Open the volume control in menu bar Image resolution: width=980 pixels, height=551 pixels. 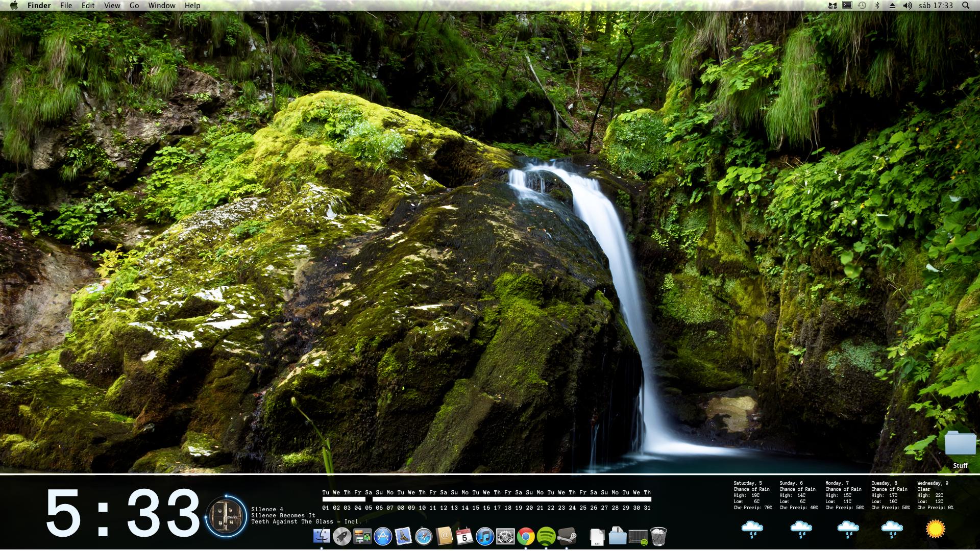(907, 6)
